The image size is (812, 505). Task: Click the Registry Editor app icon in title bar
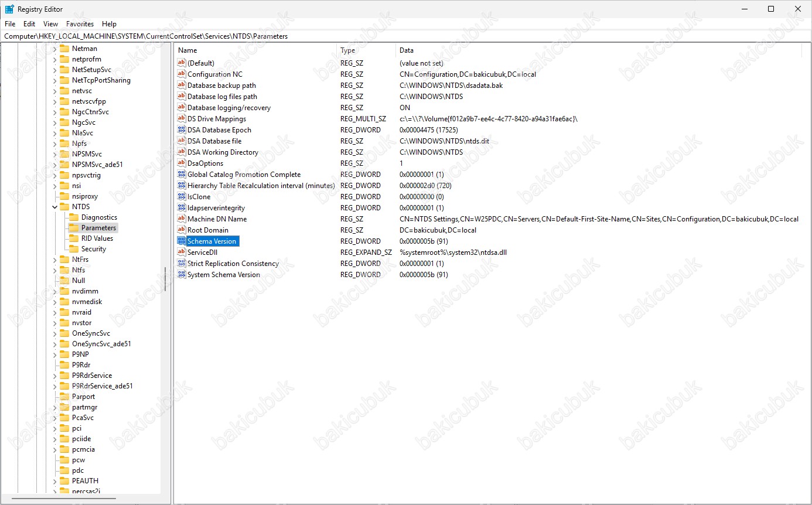tap(9, 9)
